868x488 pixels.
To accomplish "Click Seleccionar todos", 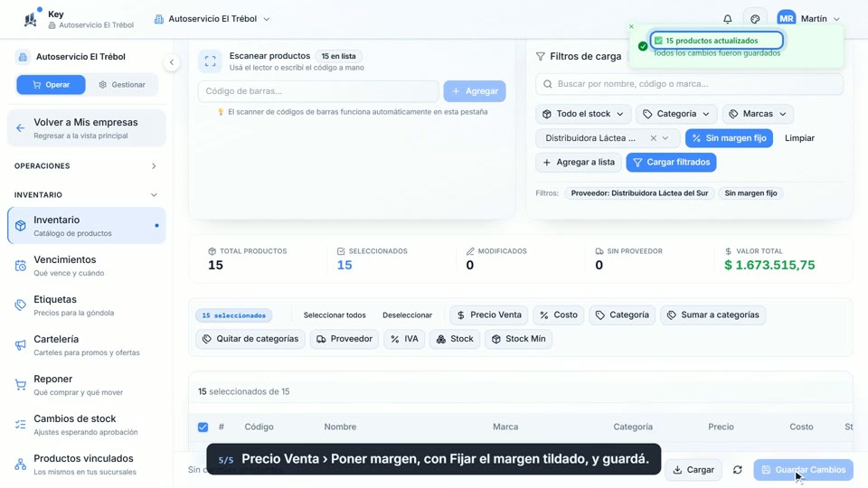I will click(x=335, y=315).
